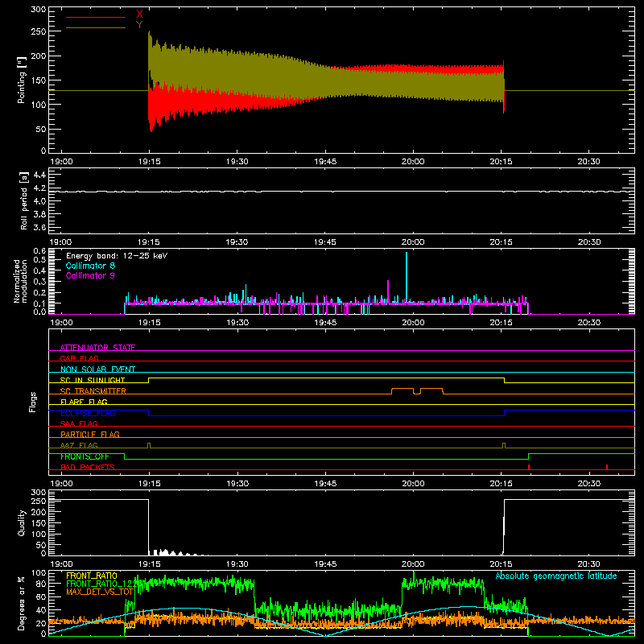Click the Normalized modulation axis title
The height and width of the screenshot is (644, 644).
point(20,281)
